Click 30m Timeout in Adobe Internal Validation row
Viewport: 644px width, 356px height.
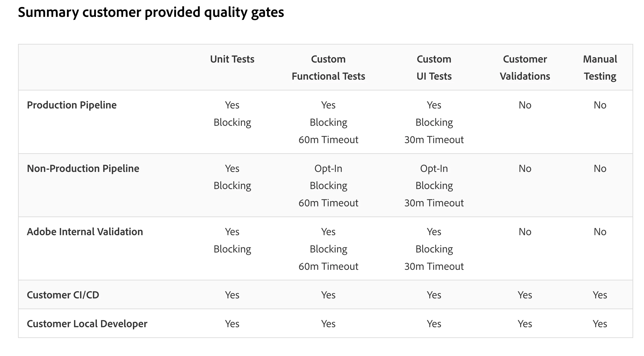[434, 266]
